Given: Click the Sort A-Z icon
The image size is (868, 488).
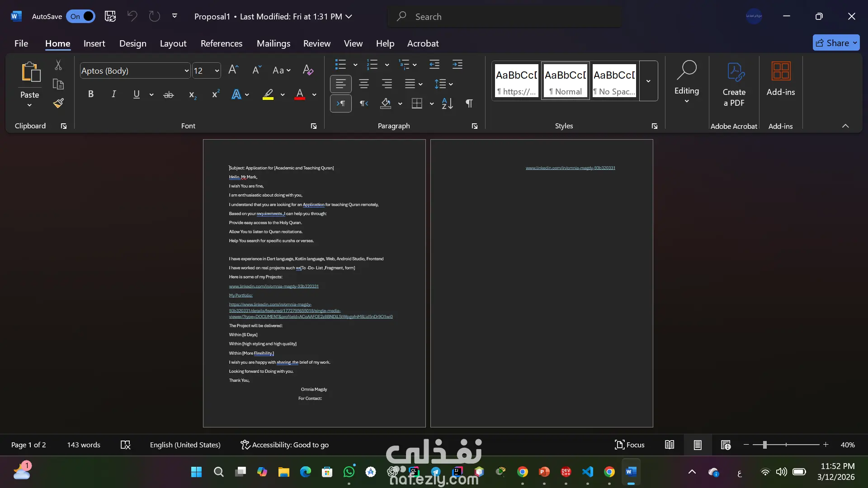Looking at the screenshot, I should click(447, 103).
